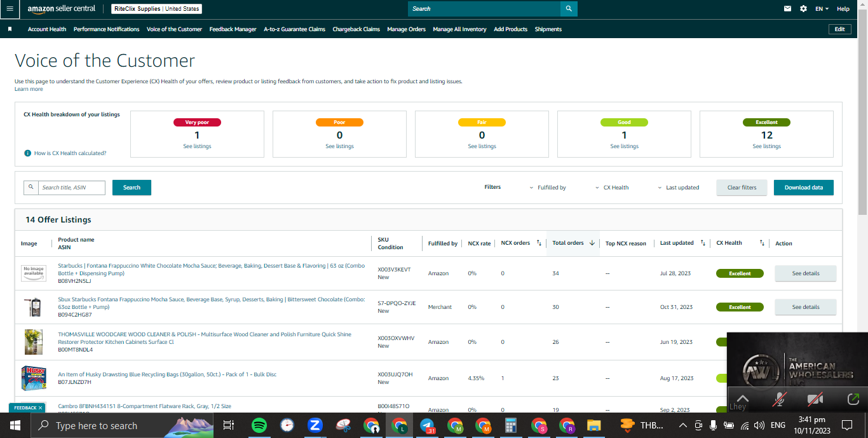
Task: Click the top Search bar field
Action: [x=484, y=9]
